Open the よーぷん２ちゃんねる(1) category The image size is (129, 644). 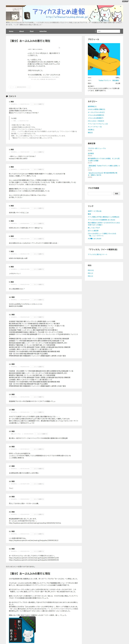96,112
